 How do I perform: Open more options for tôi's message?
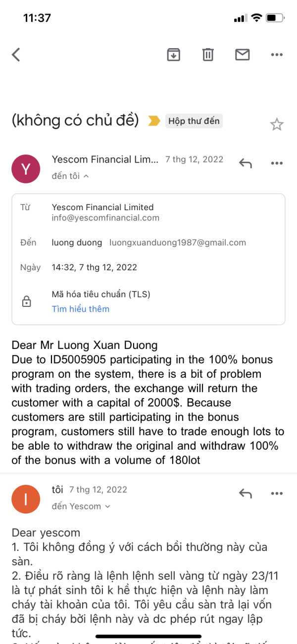pyautogui.click(x=277, y=493)
